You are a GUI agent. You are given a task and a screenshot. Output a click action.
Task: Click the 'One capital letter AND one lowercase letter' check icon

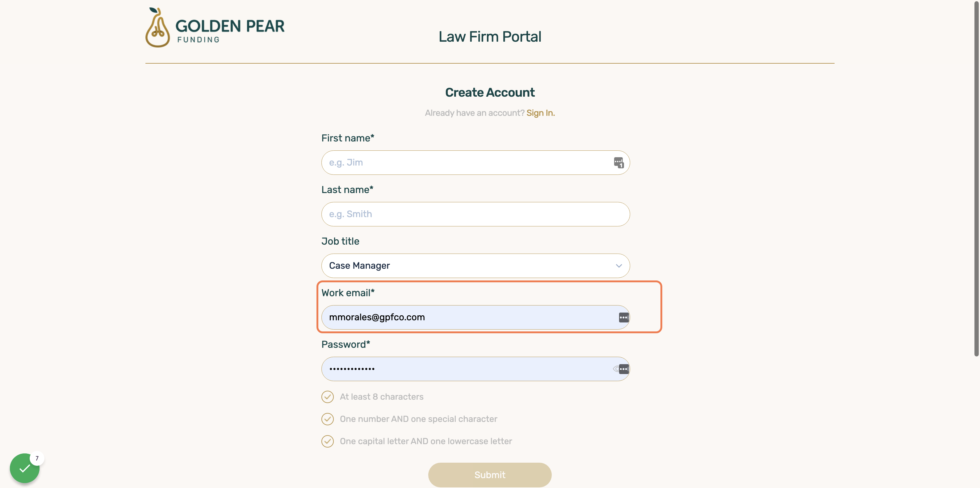pyautogui.click(x=328, y=441)
